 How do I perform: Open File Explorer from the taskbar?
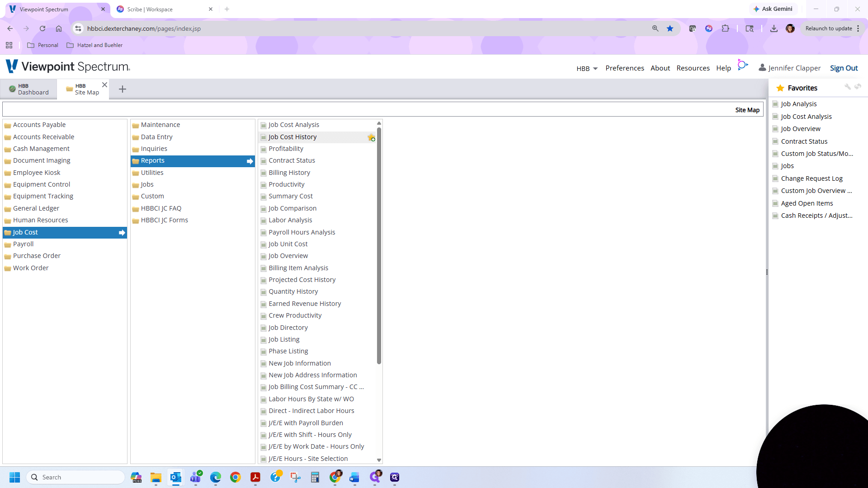pos(156,477)
